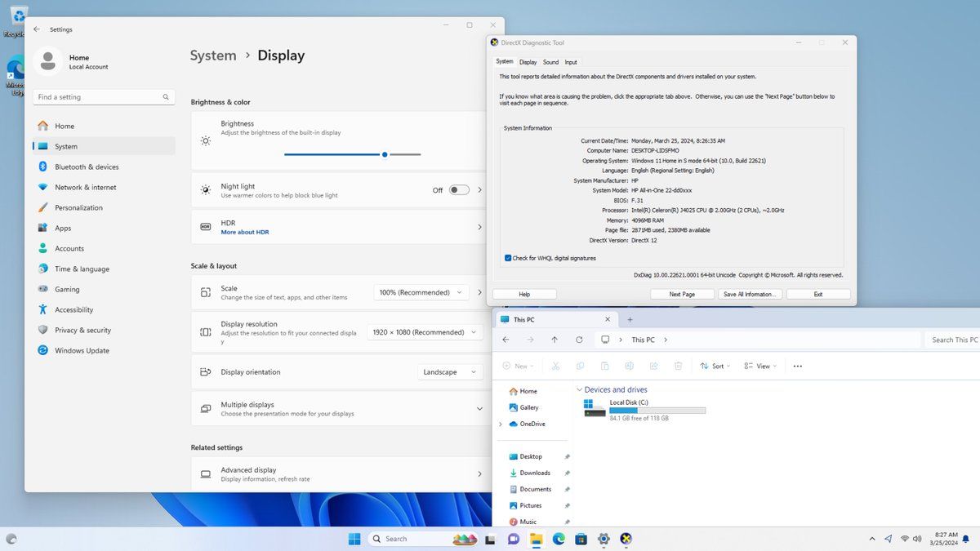Screen dimensions: 980x551
Task: Click the Delete trash icon in File Explorer
Action: [x=678, y=366]
